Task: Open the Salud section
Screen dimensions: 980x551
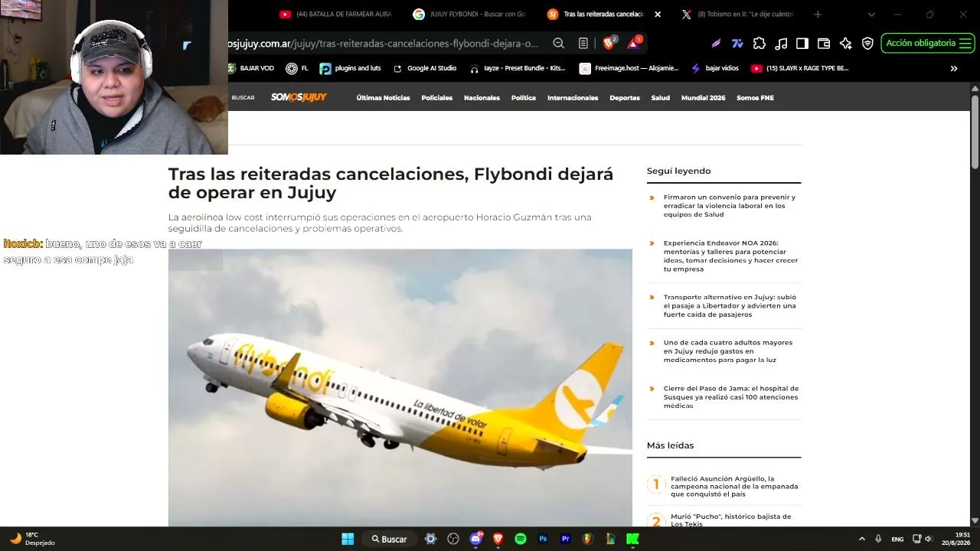Action: (661, 98)
